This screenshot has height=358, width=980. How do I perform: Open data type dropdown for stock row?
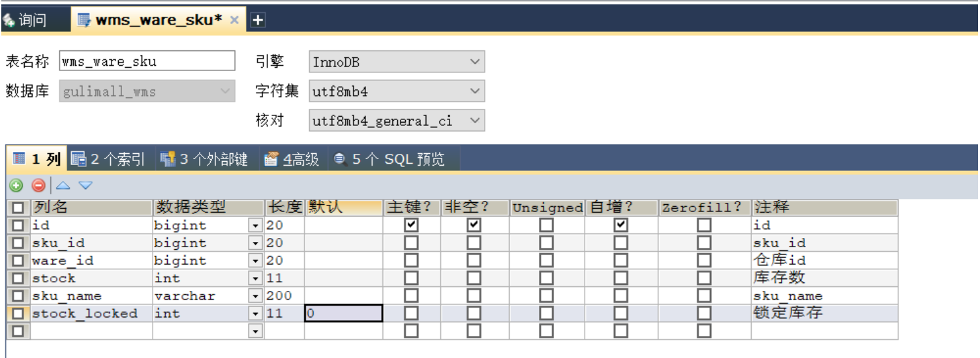[255, 278]
